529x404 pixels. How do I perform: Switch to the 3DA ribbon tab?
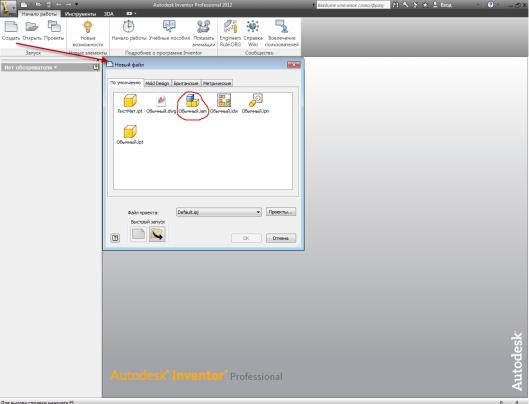(x=109, y=14)
